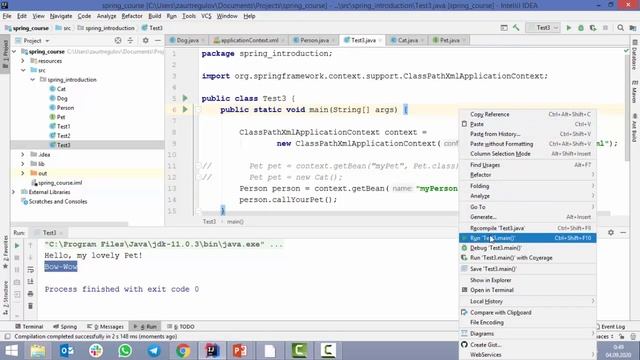
Task: Switch to Person.java editor tab
Action: pos(314,40)
